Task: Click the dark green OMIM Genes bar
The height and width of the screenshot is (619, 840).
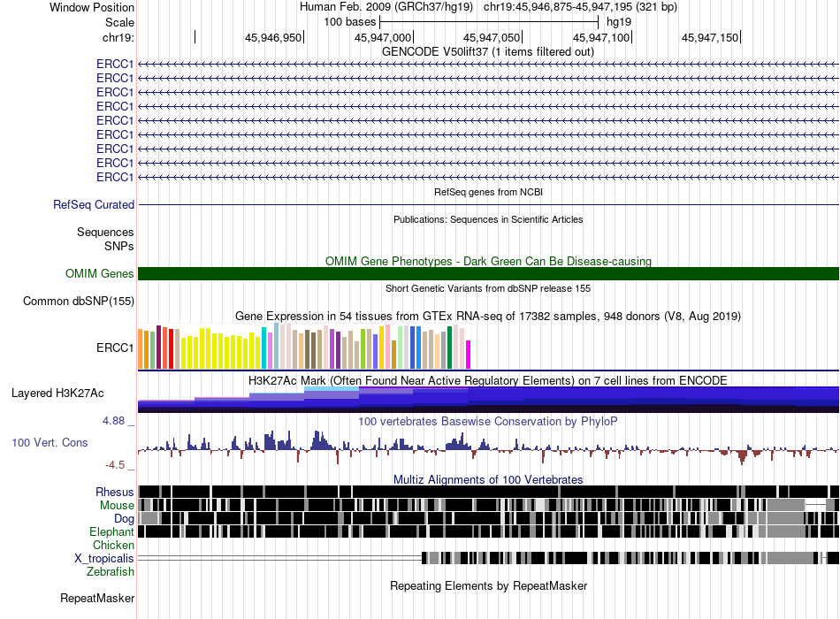Action: 488,274
